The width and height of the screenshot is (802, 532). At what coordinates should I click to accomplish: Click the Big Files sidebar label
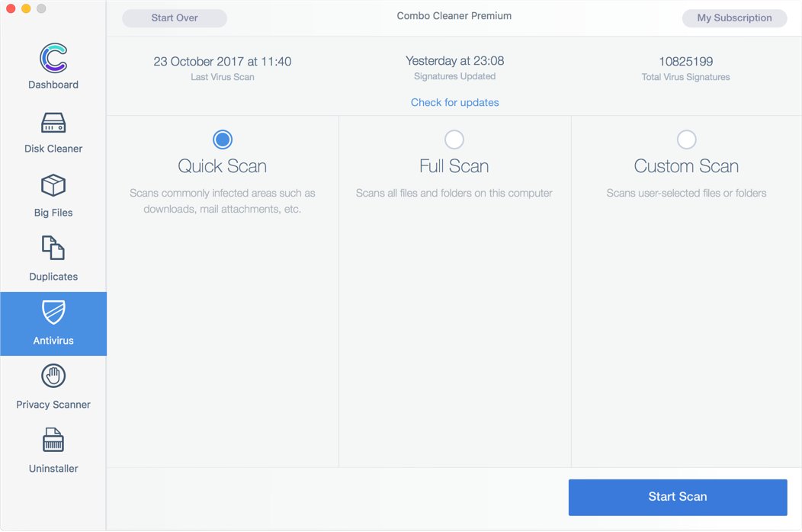(53, 213)
